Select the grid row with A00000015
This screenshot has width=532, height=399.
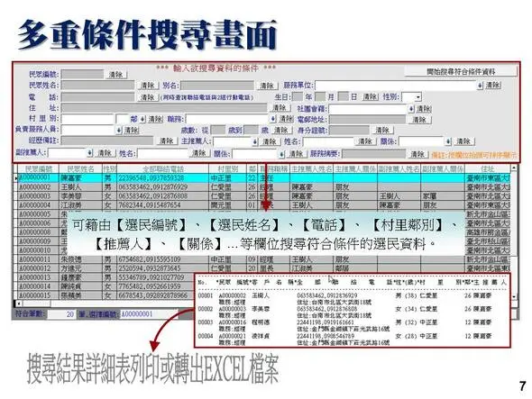point(105,295)
